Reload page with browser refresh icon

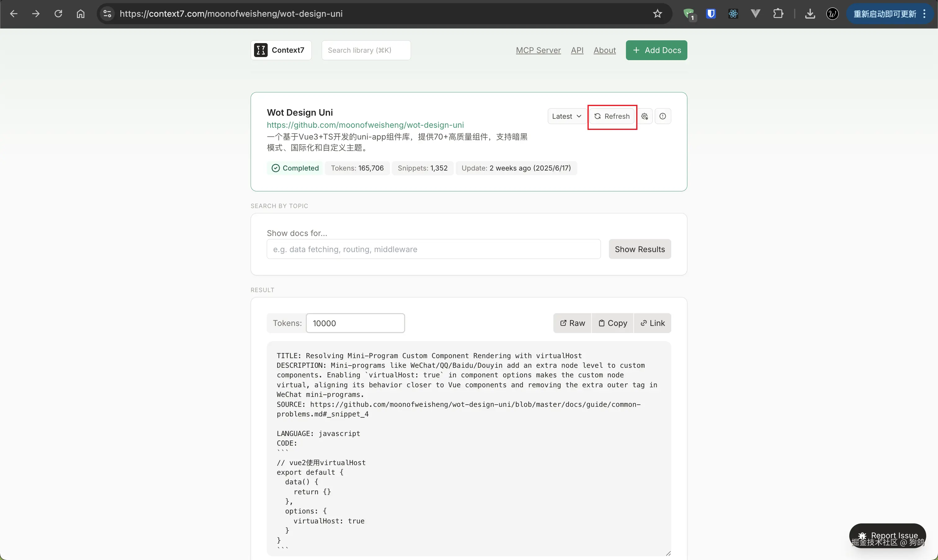click(x=58, y=14)
